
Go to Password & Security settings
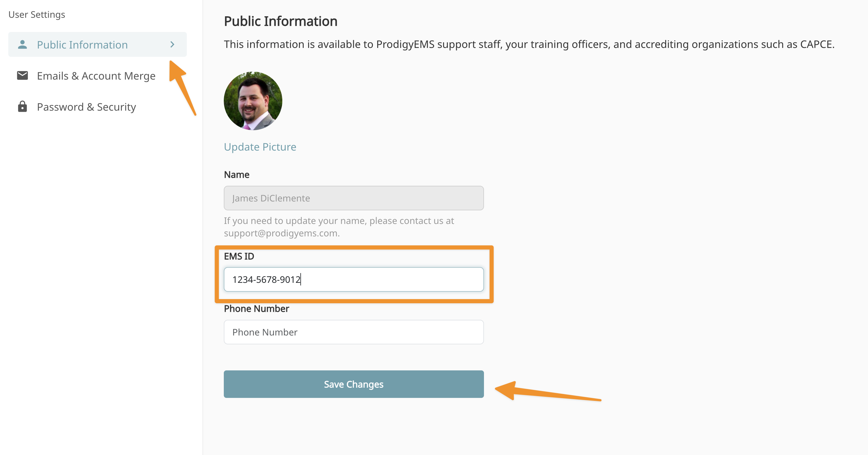point(86,107)
